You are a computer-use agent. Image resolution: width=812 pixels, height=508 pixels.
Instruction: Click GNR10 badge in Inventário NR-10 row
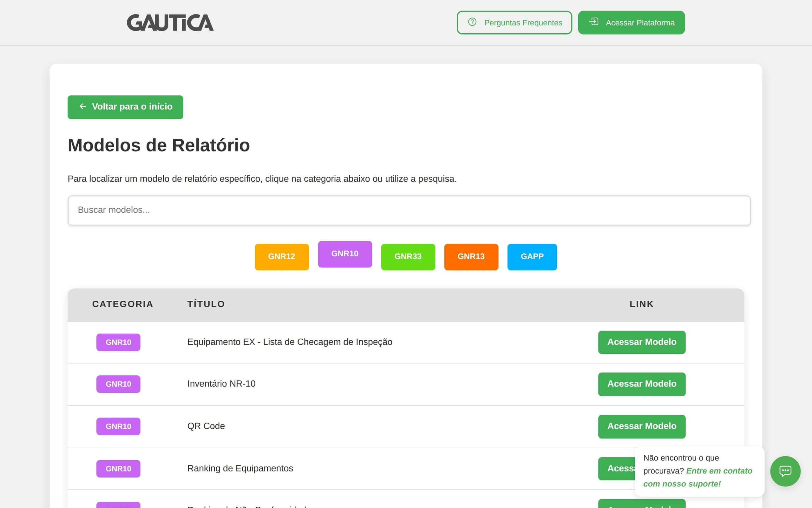coord(118,384)
